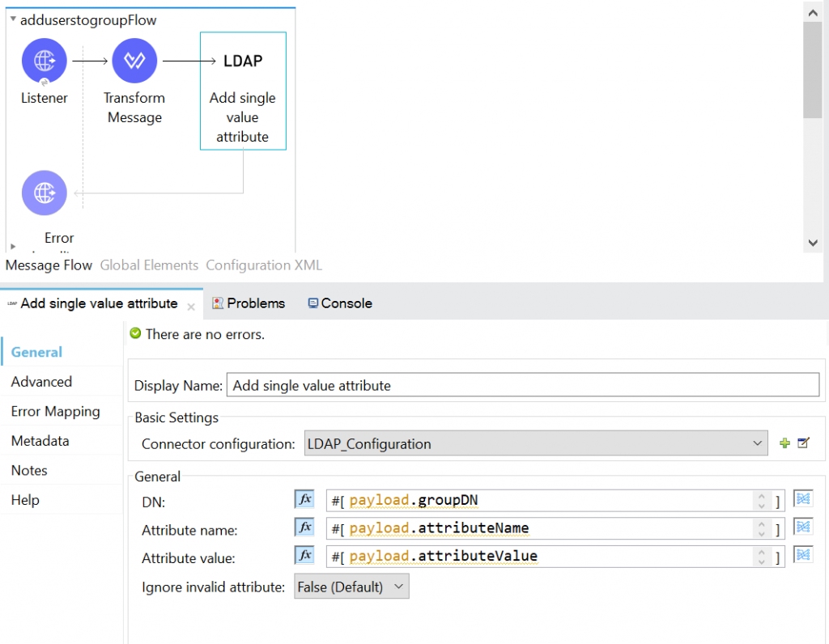
Task: Select the LDAP Add single value attribute node
Action: (x=243, y=91)
